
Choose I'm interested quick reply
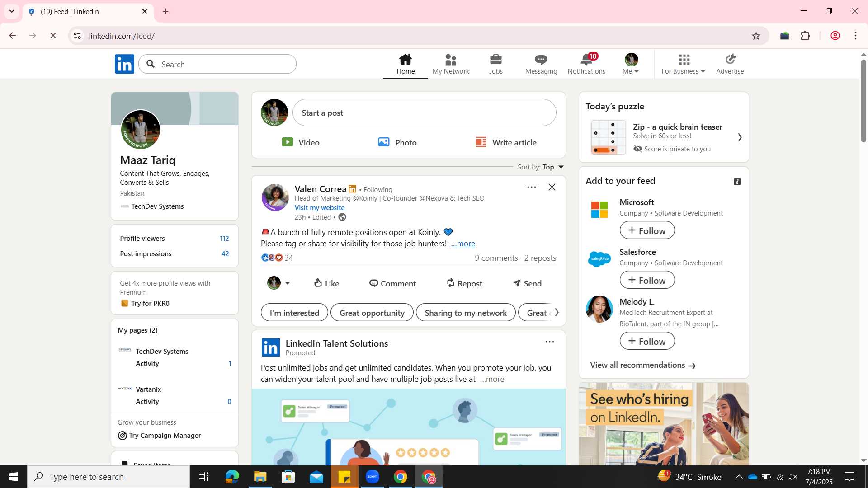(x=294, y=313)
